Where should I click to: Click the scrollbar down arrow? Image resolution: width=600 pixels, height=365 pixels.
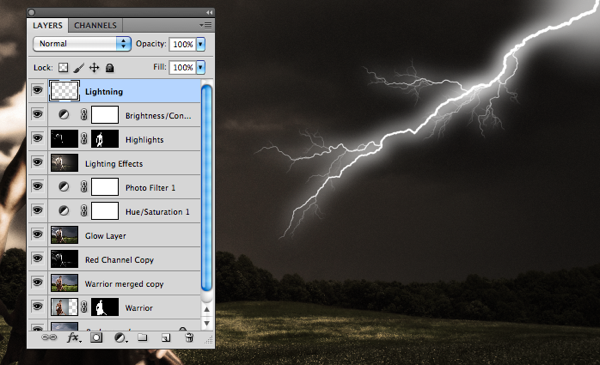tap(207, 323)
